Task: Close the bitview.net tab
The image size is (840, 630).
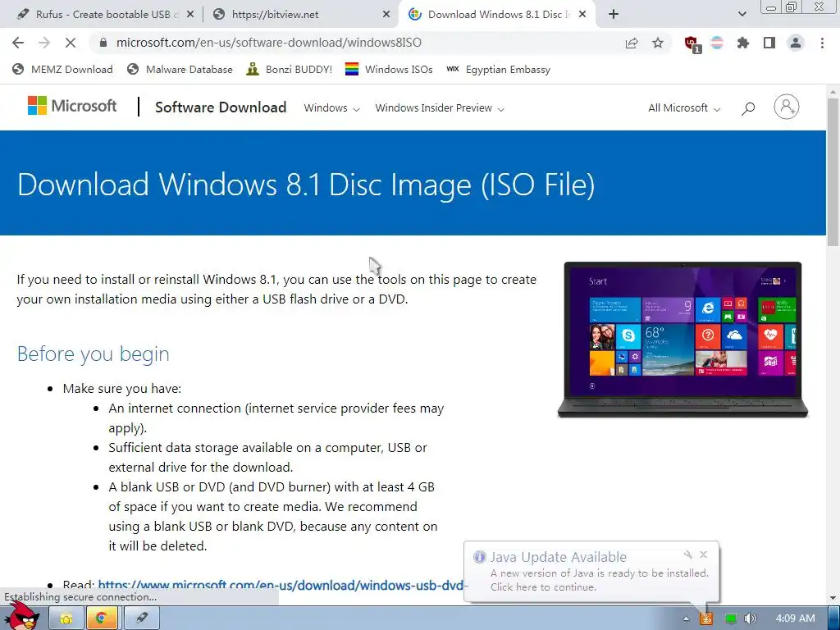Action: click(x=386, y=15)
